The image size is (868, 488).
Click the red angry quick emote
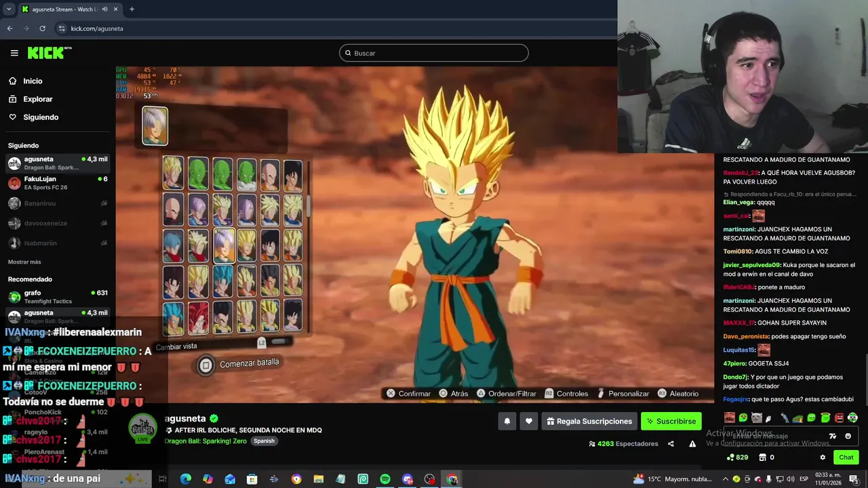pos(839,418)
